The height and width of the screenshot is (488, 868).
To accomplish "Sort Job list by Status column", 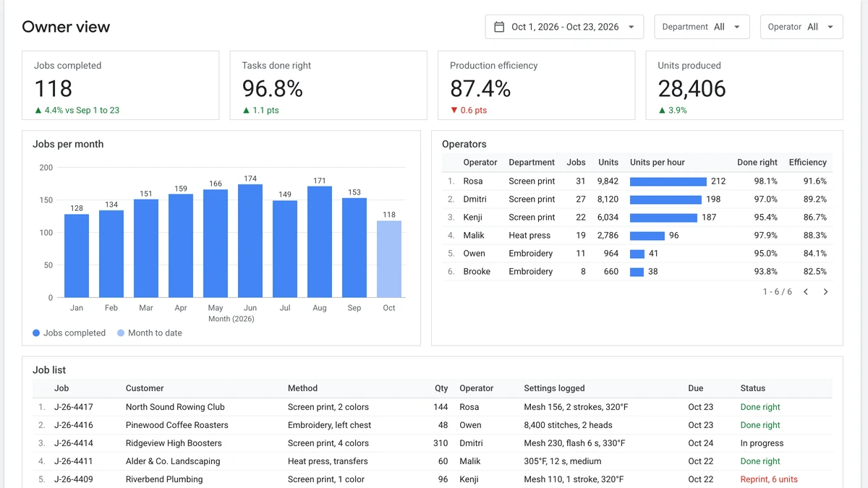I will (753, 388).
